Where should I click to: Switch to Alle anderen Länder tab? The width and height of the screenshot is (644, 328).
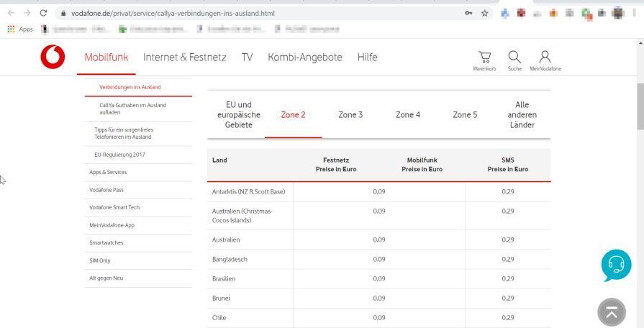(x=522, y=114)
